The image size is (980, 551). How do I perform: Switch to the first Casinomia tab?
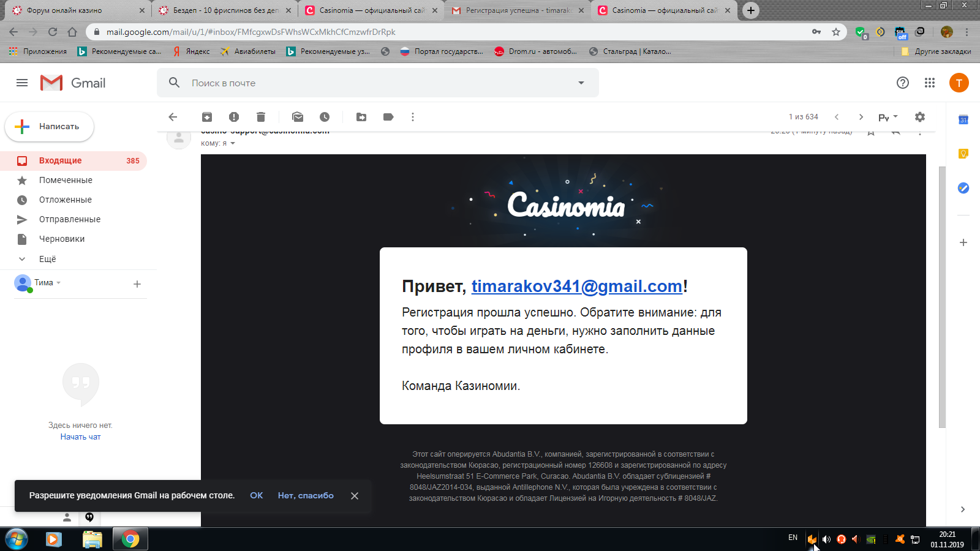coord(372,10)
